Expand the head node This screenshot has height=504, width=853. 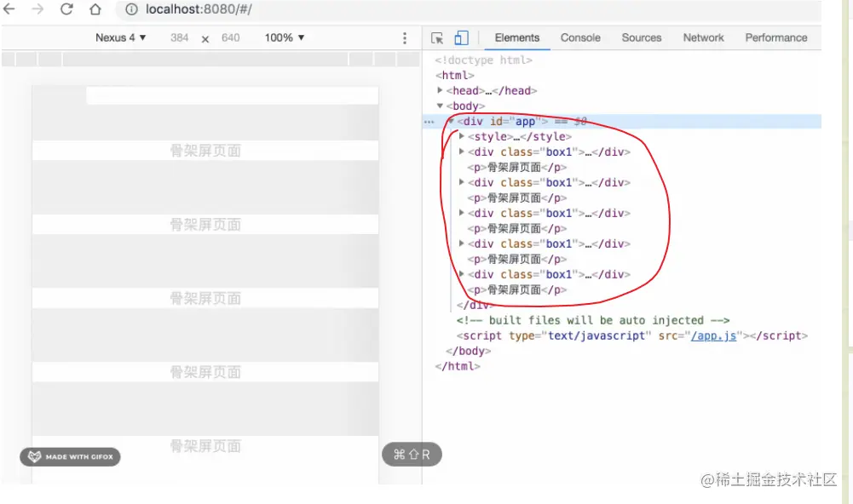tap(440, 90)
